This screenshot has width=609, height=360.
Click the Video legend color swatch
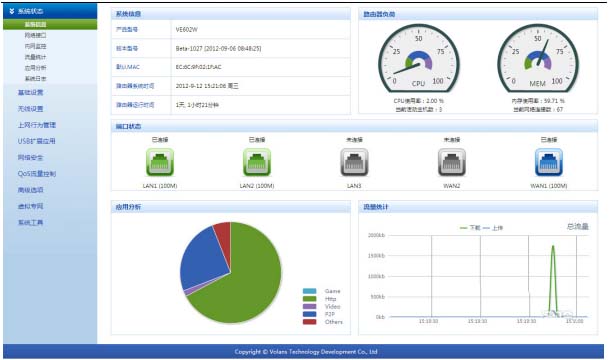click(310, 306)
